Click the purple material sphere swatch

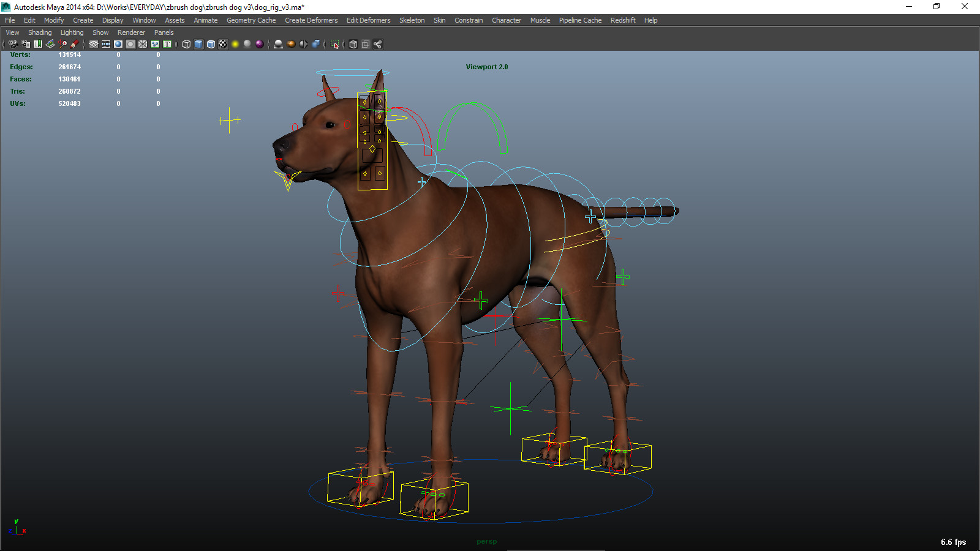point(259,43)
